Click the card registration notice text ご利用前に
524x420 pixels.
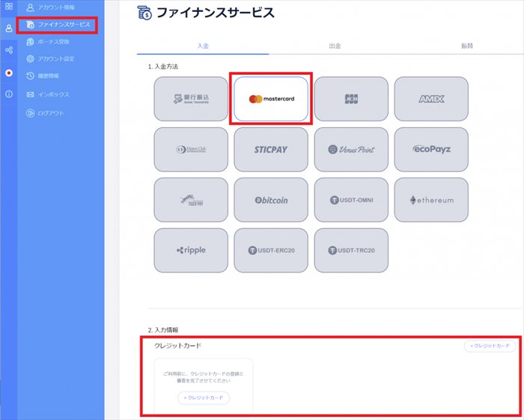pyautogui.click(x=204, y=377)
